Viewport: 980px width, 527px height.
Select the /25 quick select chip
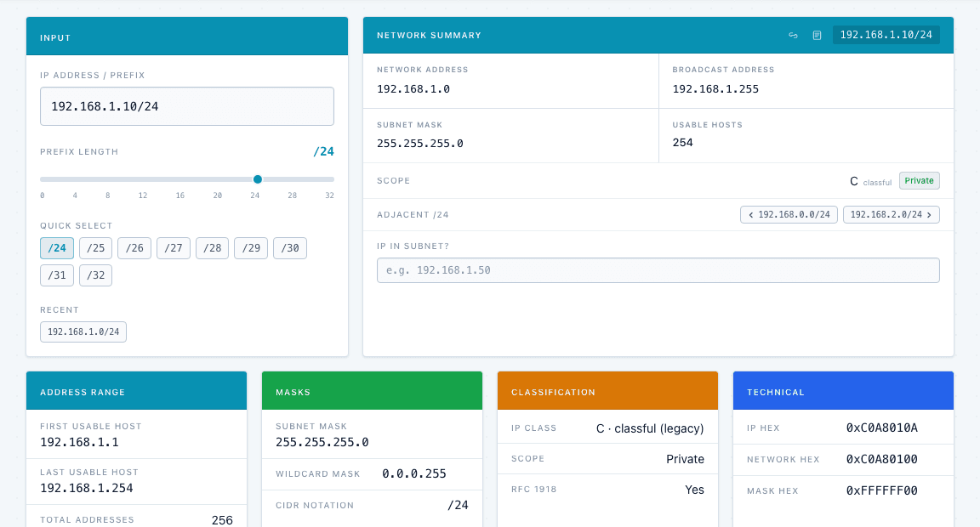(x=95, y=248)
